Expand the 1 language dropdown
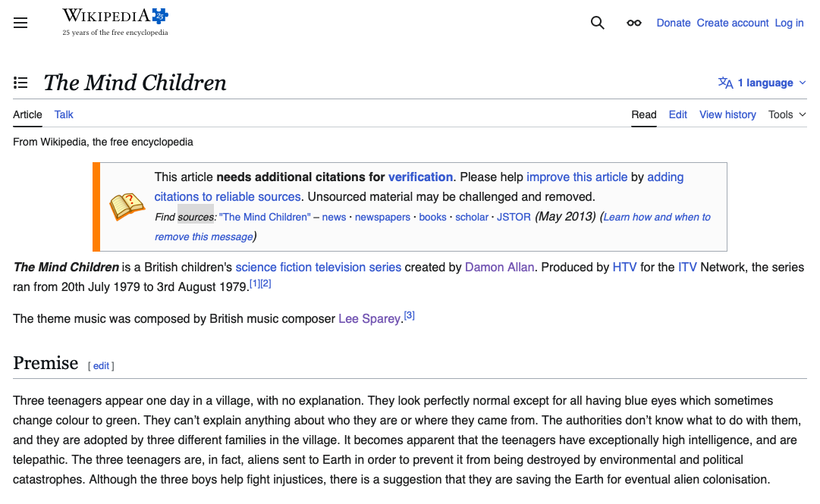820x504 pixels. [762, 83]
